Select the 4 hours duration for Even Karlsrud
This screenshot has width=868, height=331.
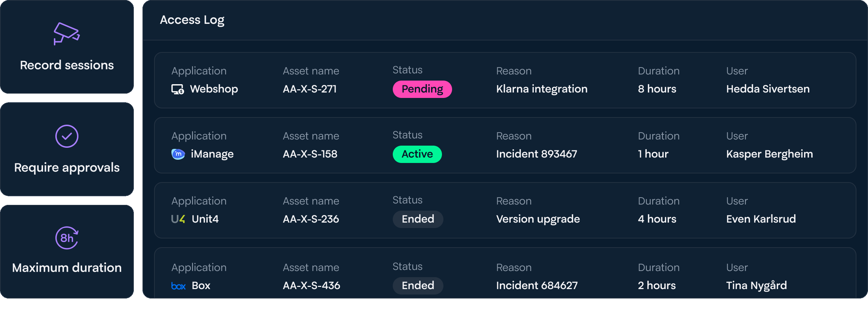[x=657, y=219]
